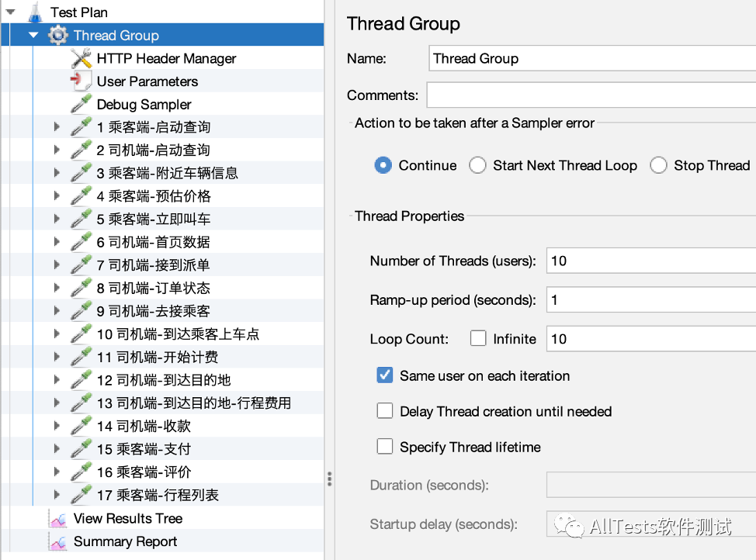Select the 14 司机端-收款 label
The width and height of the screenshot is (756, 560).
144,426
